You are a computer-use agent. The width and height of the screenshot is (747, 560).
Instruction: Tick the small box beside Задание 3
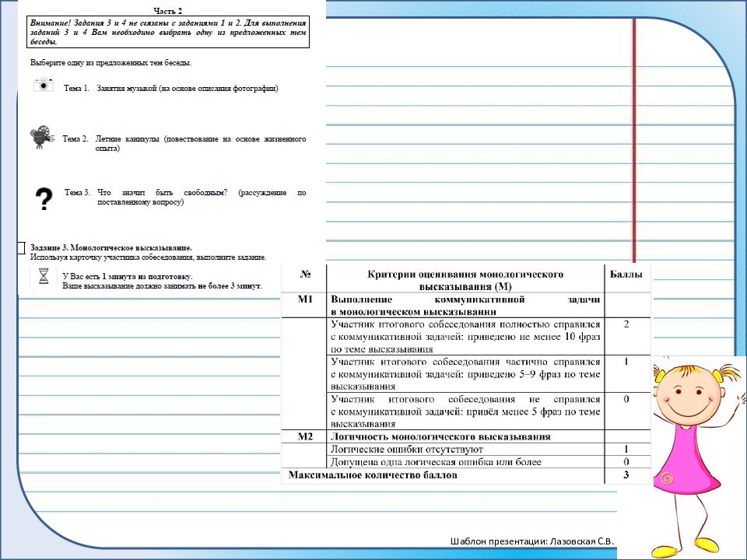pyautogui.click(x=21, y=247)
